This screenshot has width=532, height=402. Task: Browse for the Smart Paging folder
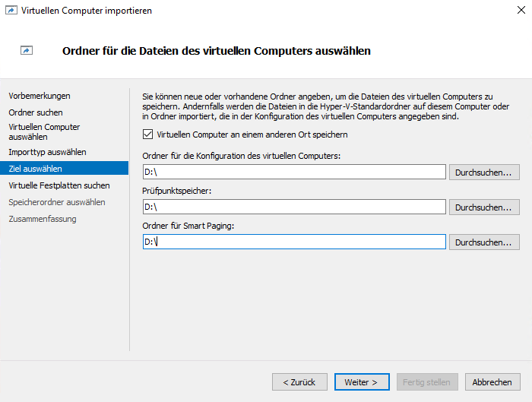point(484,242)
